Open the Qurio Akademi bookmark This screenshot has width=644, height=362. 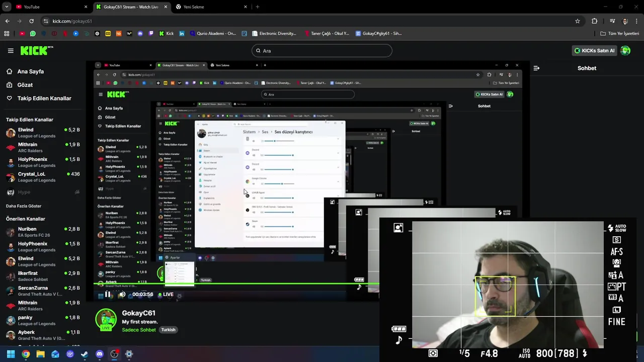coord(212,34)
